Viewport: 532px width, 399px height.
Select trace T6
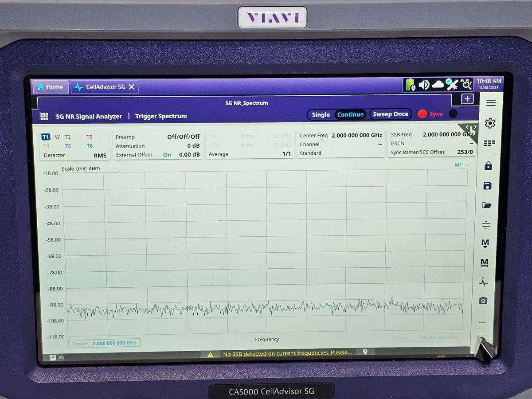[90, 146]
